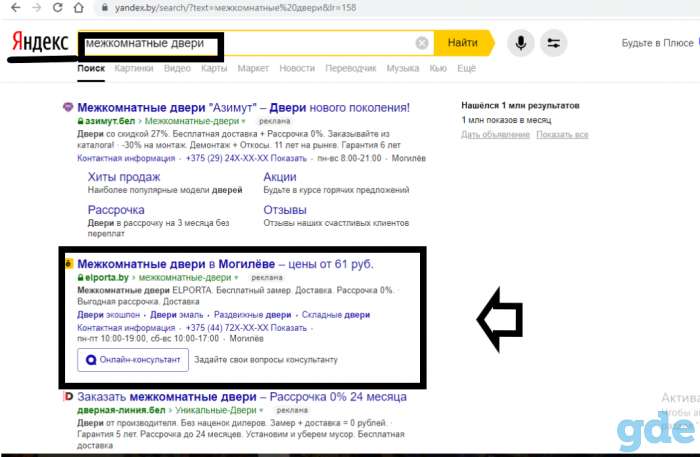Open Заказать межкомнатные двери ad title
This screenshot has width=700, height=457.
coord(242,397)
